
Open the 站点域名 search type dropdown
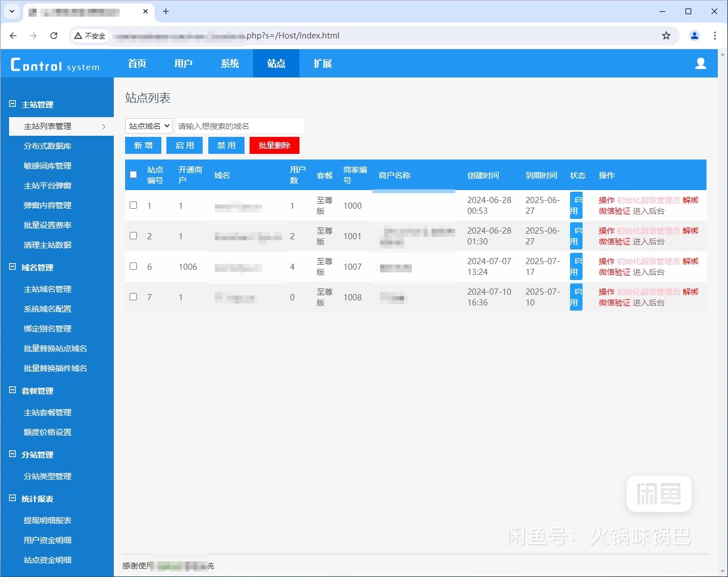pos(149,126)
